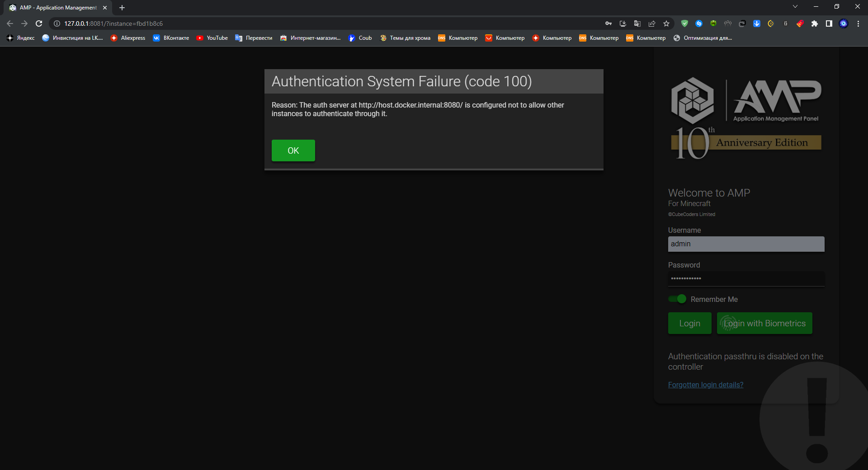
Task: Select the AMP - Application Management tab
Action: click(x=58, y=8)
